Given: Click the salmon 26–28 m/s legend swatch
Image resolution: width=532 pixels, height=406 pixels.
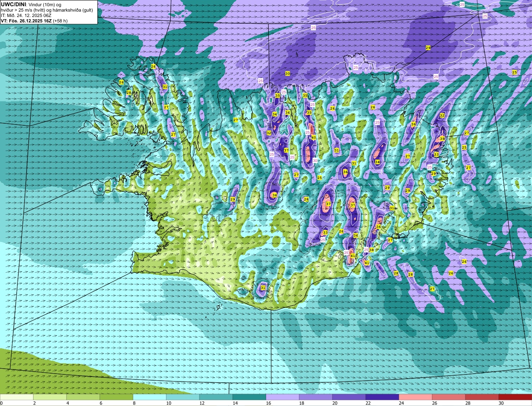Looking at the screenshot, I should [449, 397].
